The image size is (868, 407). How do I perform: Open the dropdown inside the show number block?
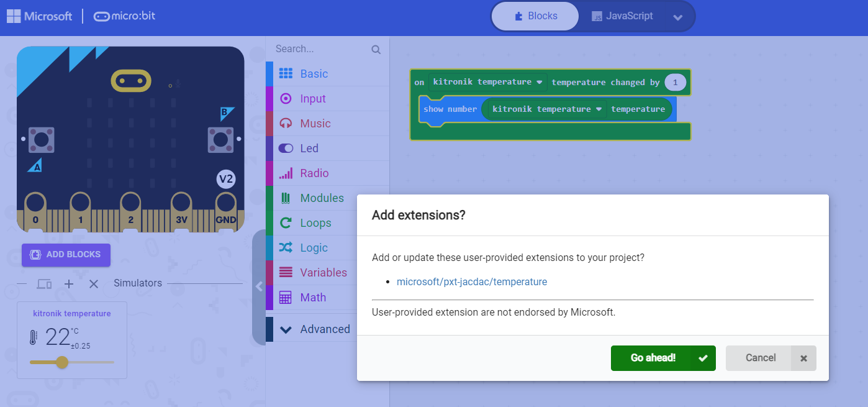599,109
